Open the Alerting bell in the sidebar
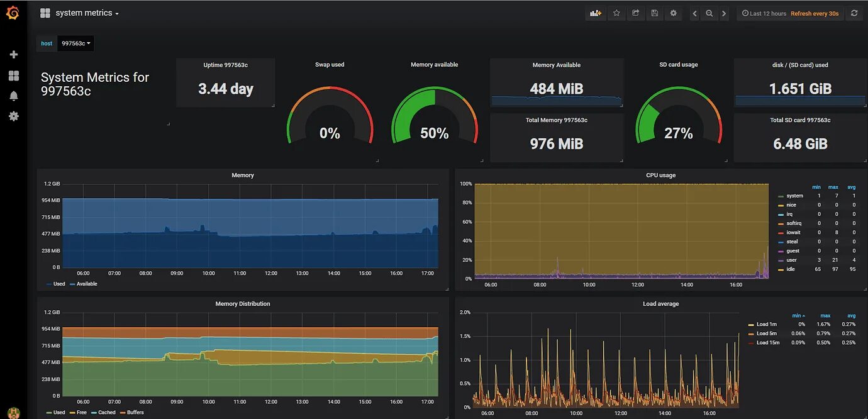The height and width of the screenshot is (419, 868). (x=14, y=95)
